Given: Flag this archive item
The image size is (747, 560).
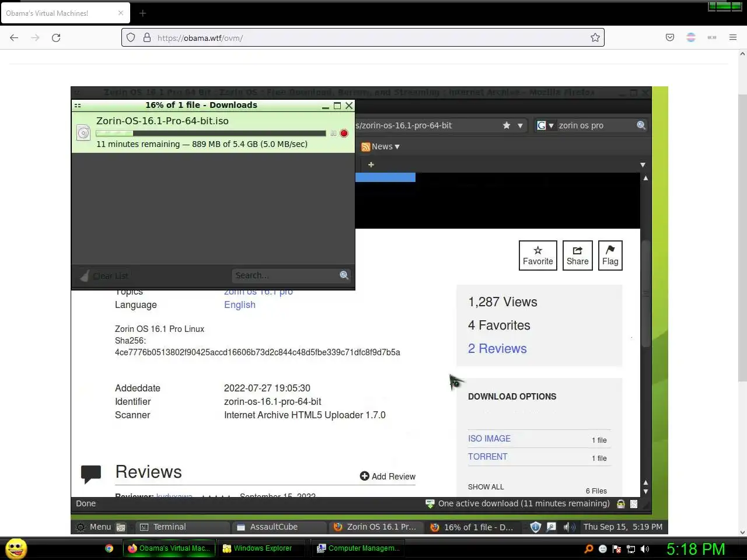Looking at the screenshot, I should pyautogui.click(x=610, y=256).
